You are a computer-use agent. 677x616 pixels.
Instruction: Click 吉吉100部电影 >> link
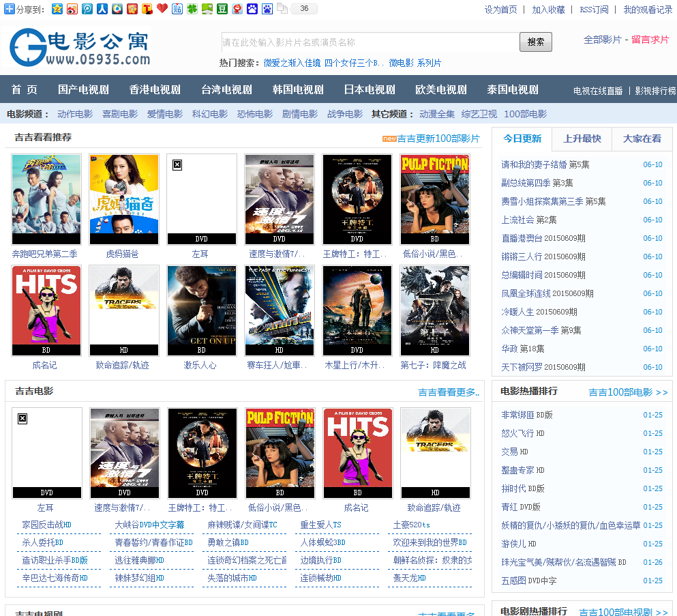point(628,392)
